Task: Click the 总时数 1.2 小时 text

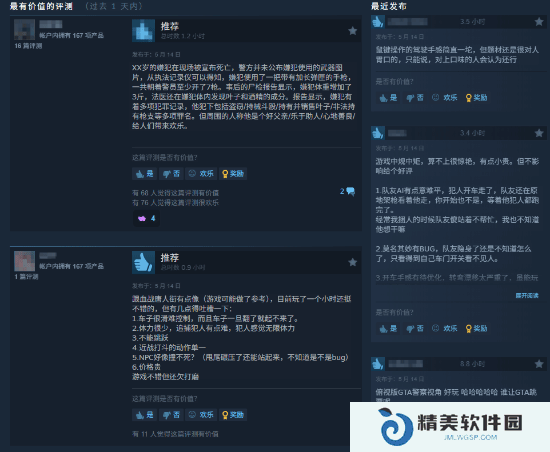Action: [183, 36]
